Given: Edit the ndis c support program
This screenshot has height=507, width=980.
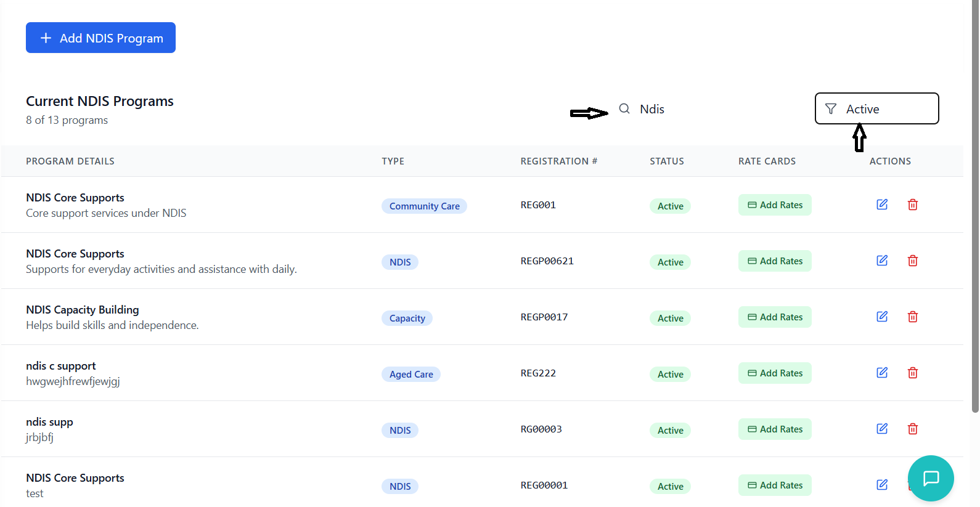Looking at the screenshot, I should point(882,373).
